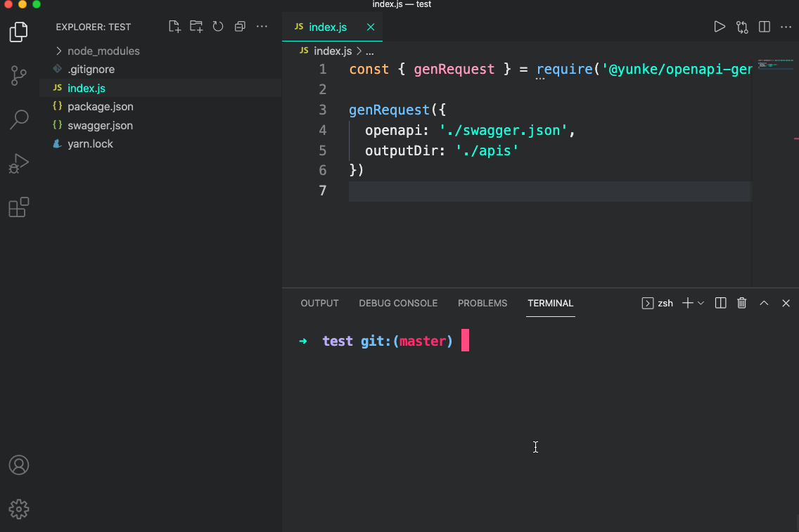Kill terminal with trash icon
The width and height of the screenshot is (799, 532).
742,304
